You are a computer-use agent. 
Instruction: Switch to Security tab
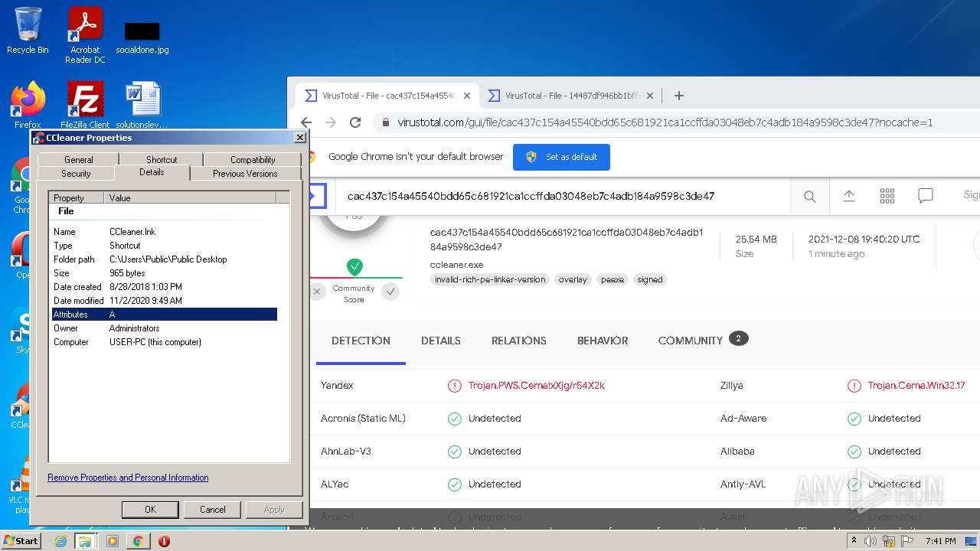click(76, 174)
